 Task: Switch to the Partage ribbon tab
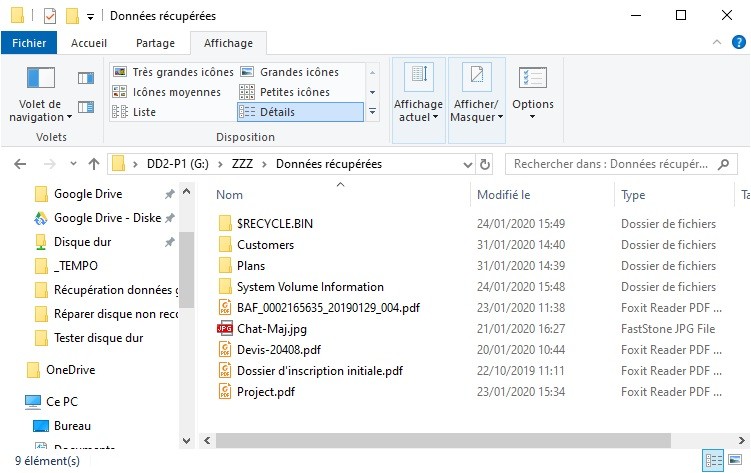click(155, 43)
